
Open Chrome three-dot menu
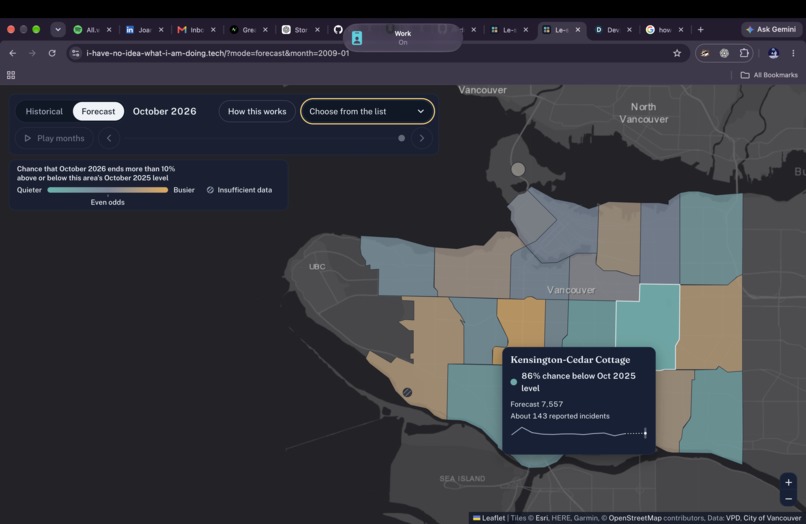[x=793, y=53]
